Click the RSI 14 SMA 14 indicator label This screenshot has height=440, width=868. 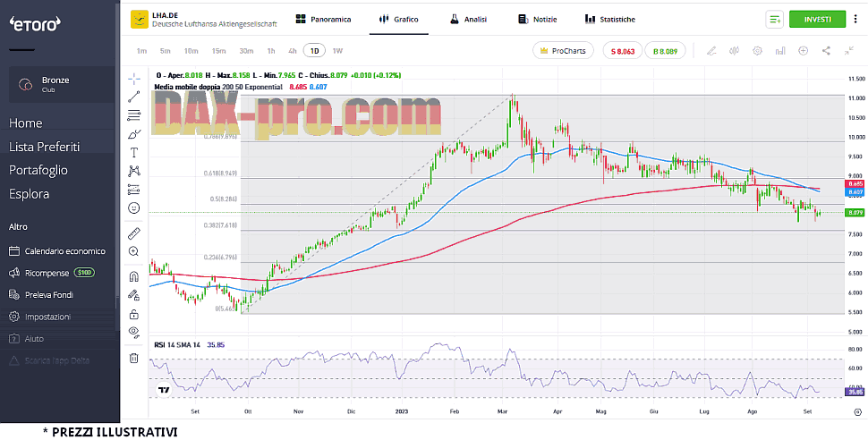click(177, 345)
